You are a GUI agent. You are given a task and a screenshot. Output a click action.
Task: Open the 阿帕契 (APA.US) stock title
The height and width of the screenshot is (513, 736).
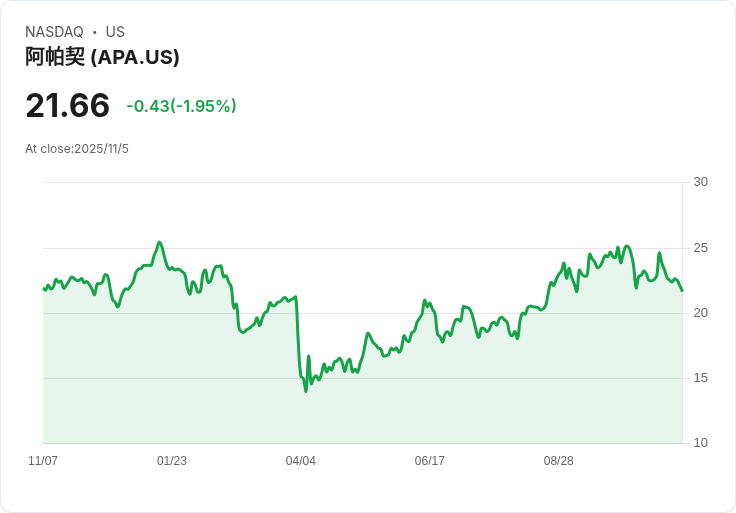[102, 57]
